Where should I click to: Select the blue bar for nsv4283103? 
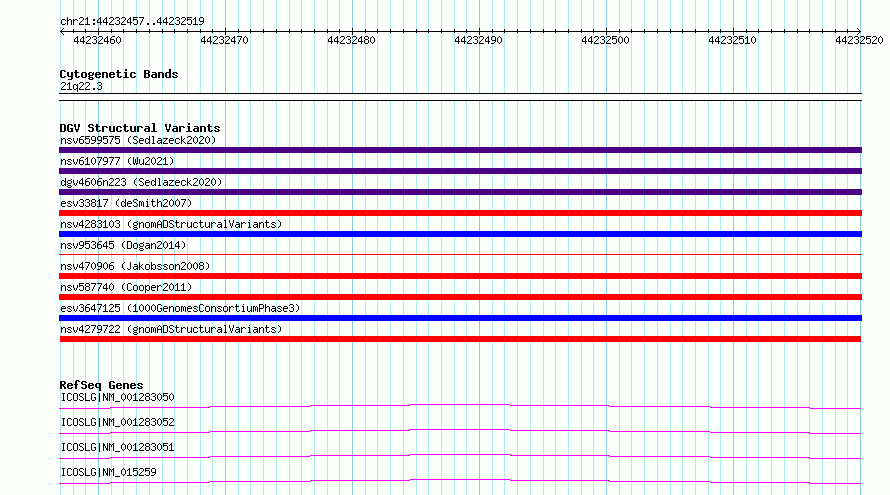tap(460, 234)
